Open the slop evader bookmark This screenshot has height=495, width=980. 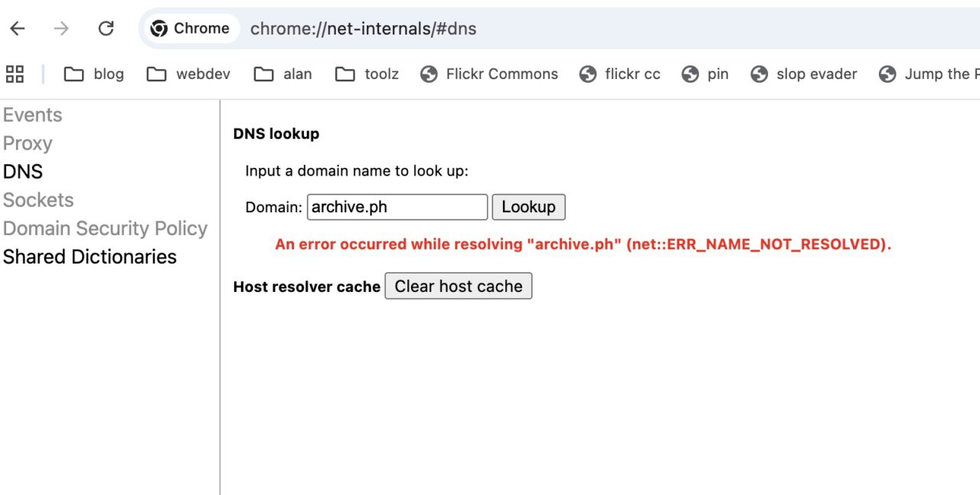point(804,74)
